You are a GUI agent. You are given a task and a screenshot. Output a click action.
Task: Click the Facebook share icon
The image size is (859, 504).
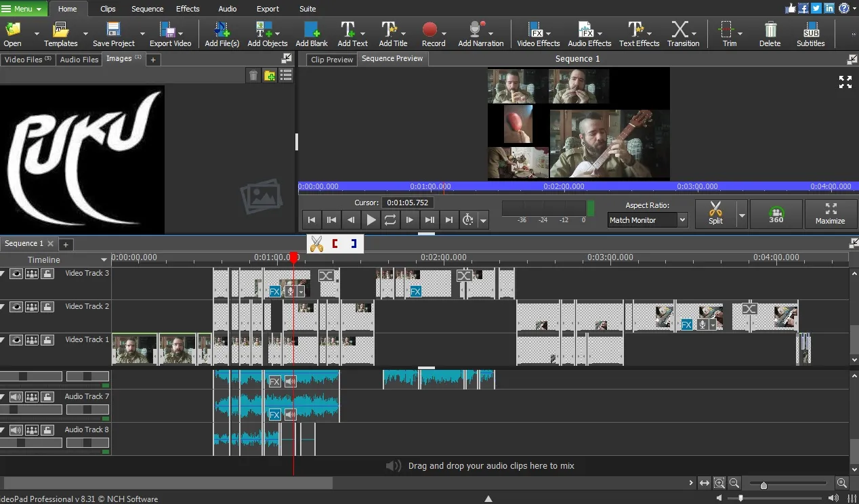pyautogui.click(x=803, y=8)
